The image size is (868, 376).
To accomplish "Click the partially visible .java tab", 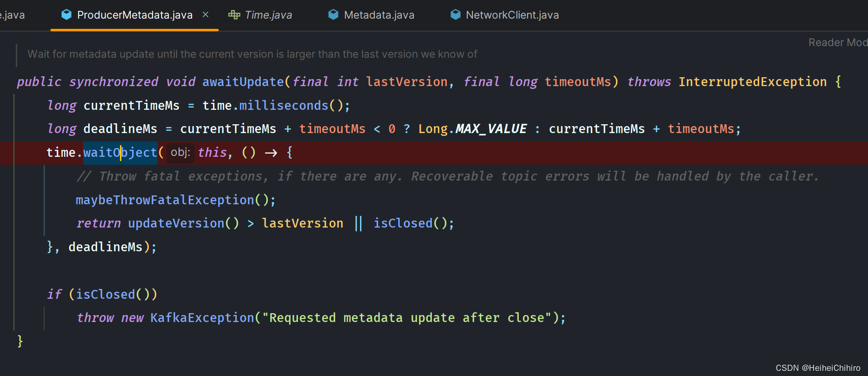I will [x=13, y=15].
